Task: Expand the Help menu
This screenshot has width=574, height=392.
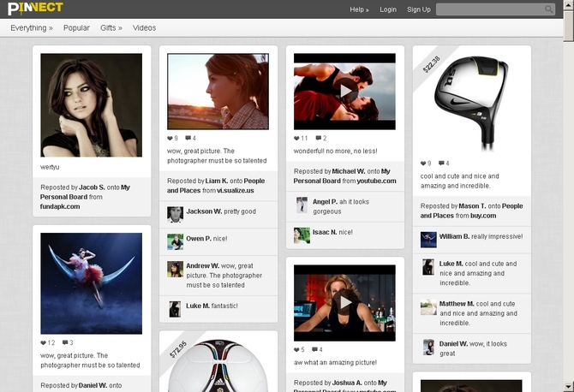Action: (359, 9)
